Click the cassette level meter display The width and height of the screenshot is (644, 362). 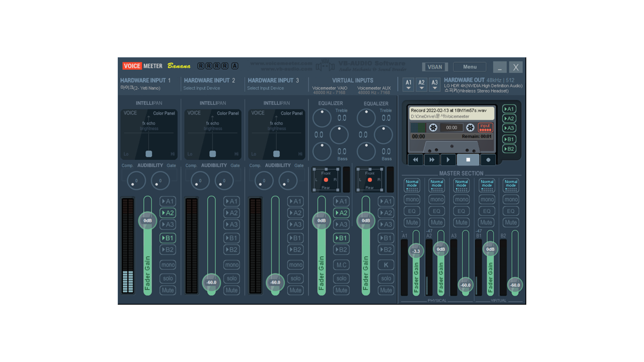point(418,128)
